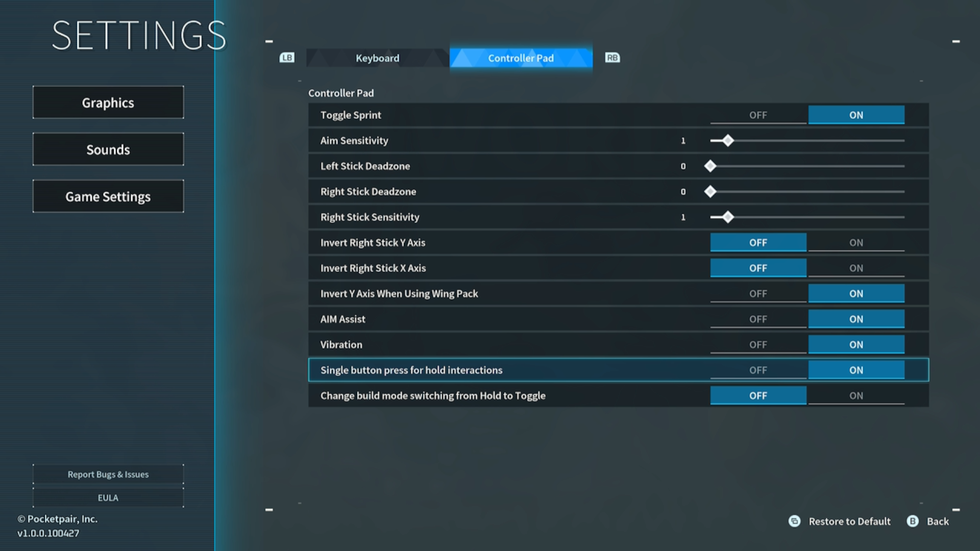Set Invert Right Stick Y Axis to OFF
Image resolution: width=980 pixels, height=551 pixels.
tap(758, 242)
